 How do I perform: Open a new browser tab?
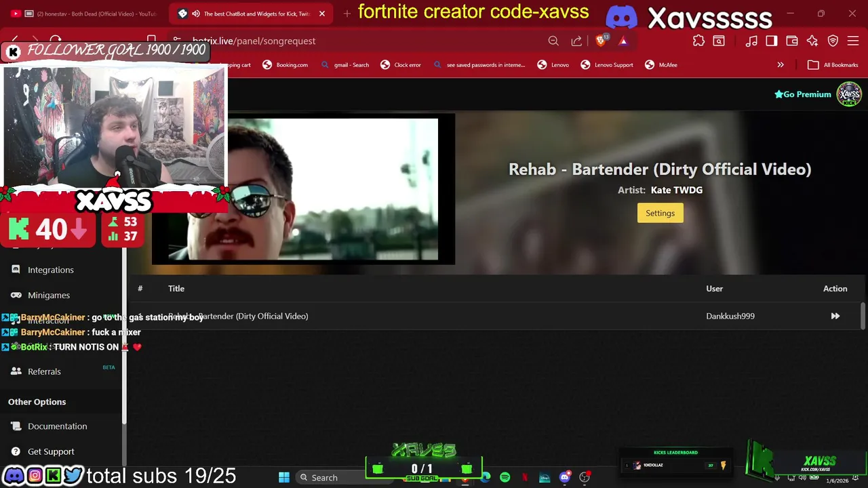click(347, 14)
